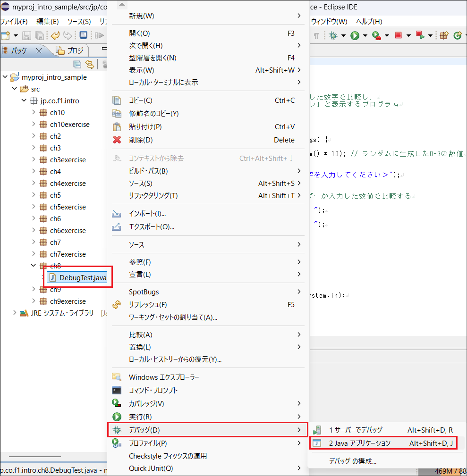Click the red Stop toolbar icon
467x476 pixels.
398,35
